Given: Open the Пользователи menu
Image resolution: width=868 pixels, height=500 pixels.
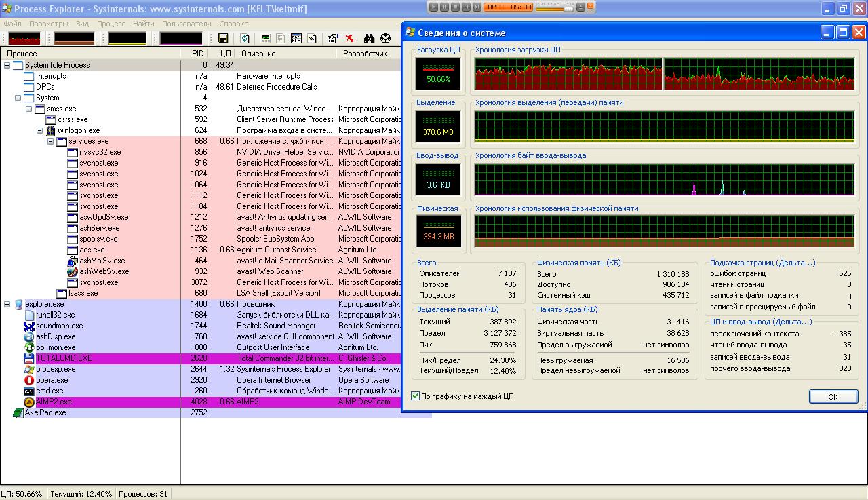Looking at the screenshot, I should click(186, 24).
